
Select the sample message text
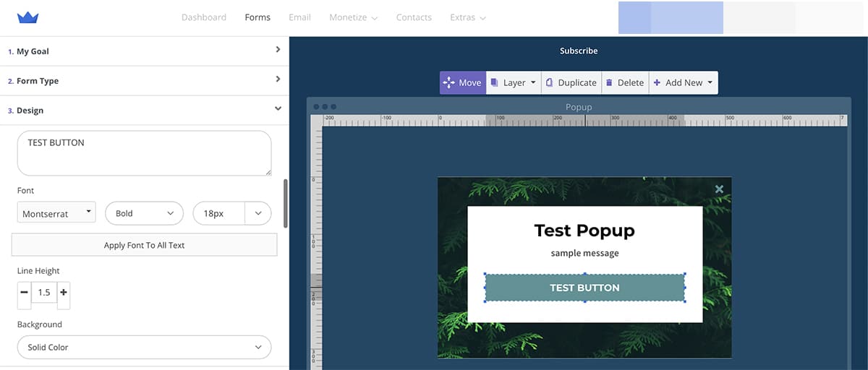(584, 253)
